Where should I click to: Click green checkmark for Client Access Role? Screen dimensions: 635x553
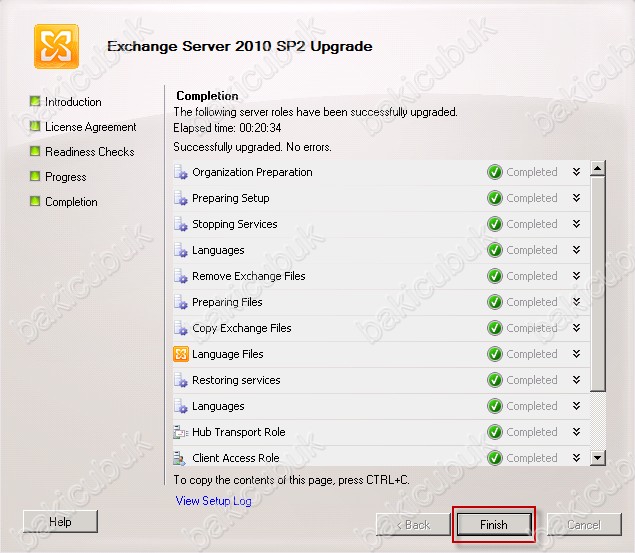(494, 458)
